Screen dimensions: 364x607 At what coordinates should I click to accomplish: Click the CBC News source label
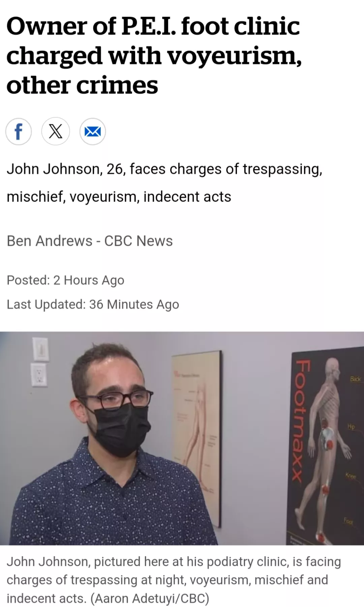[139, 241]
